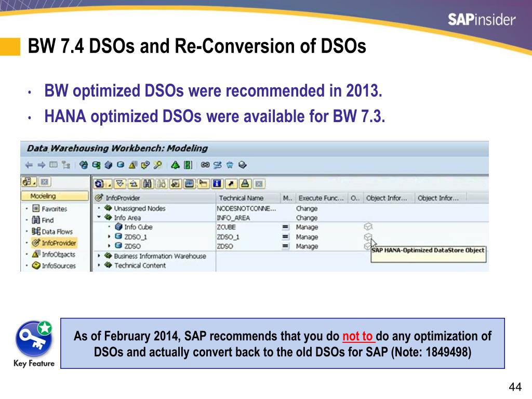Click the HANA-optimized icon in the ZDSO_1 row
This screenshot has width=532, height=399.
(x=368, y=236)
